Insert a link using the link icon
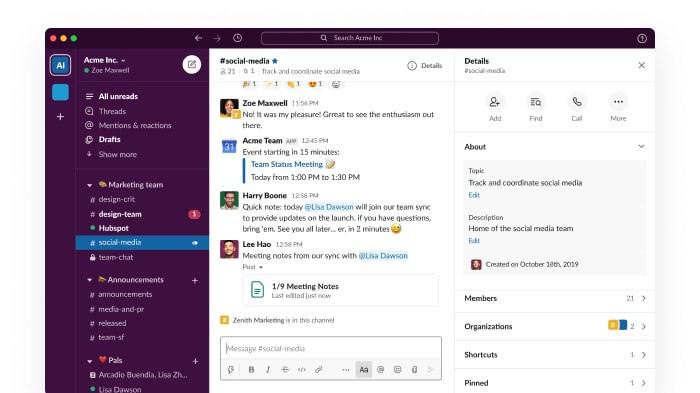The height and width of the screenshot is (393, 700). (x=318, y=369)
